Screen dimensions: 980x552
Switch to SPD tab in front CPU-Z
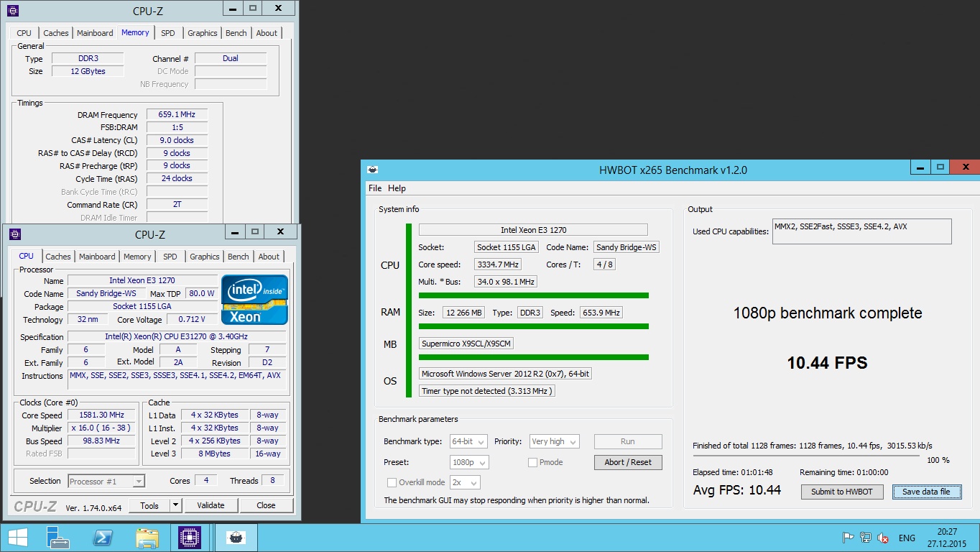coord(170,257)
